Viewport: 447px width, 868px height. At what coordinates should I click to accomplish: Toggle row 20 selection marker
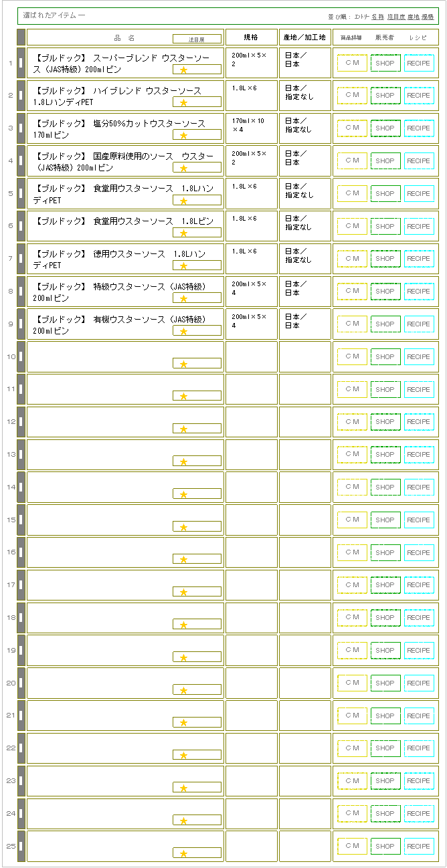coord(21,683)
